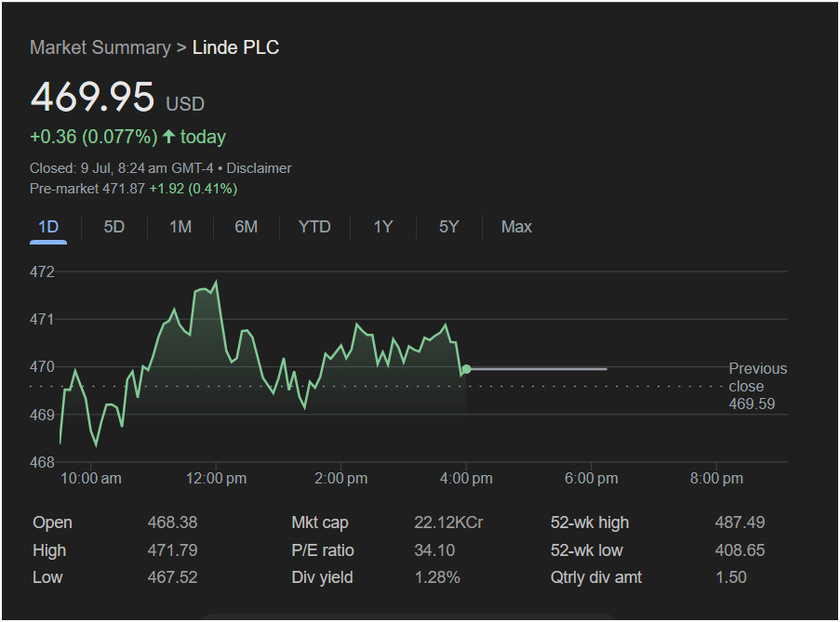Screen dimensions: 840x622
Task: Click the +0.36 (0.077%) change value
Action: [x=94, y=137]
